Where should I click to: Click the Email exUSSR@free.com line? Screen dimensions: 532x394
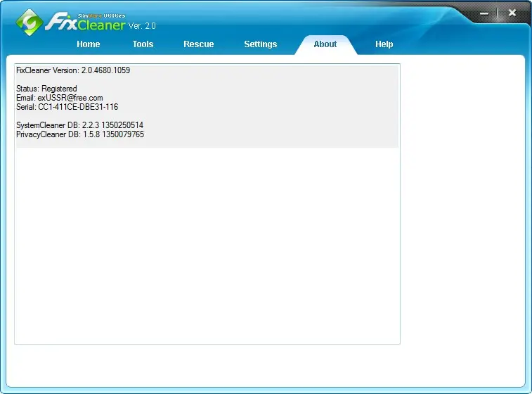click(59, 98)
